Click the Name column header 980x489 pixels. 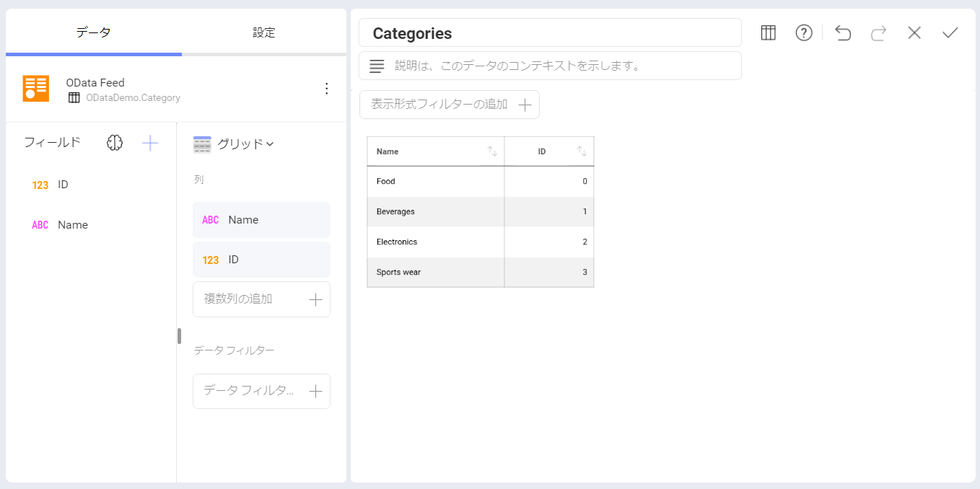pyautogui.click(x=435, y=151)
